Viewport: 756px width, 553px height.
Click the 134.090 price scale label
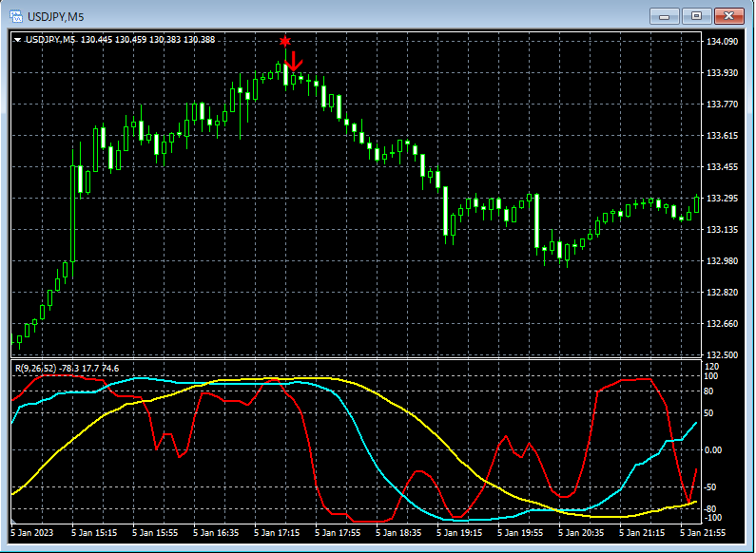pos(723,42)
